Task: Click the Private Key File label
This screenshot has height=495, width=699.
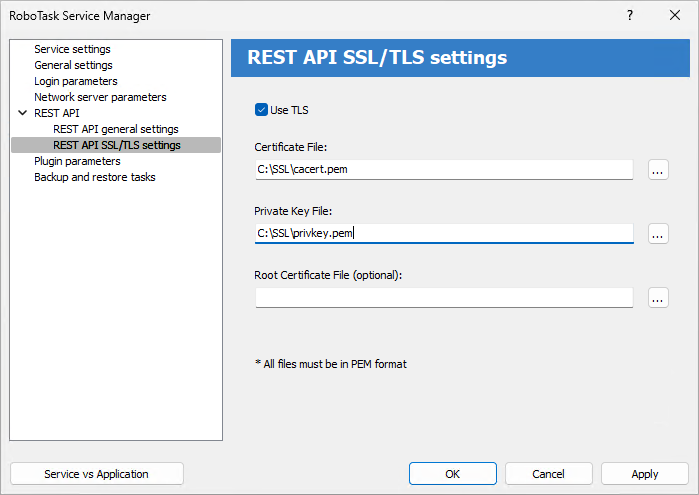Action: pyautogui.click(x=293, y=211)
